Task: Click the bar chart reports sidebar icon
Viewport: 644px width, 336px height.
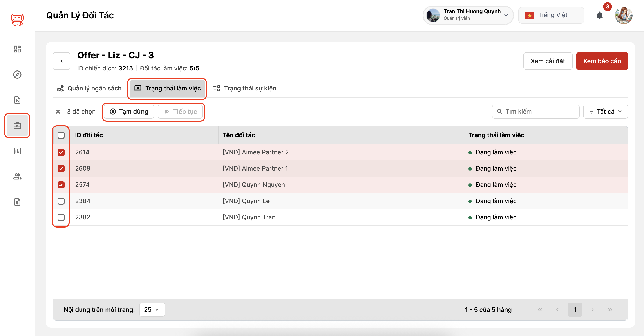Action: tap(17, 151)
